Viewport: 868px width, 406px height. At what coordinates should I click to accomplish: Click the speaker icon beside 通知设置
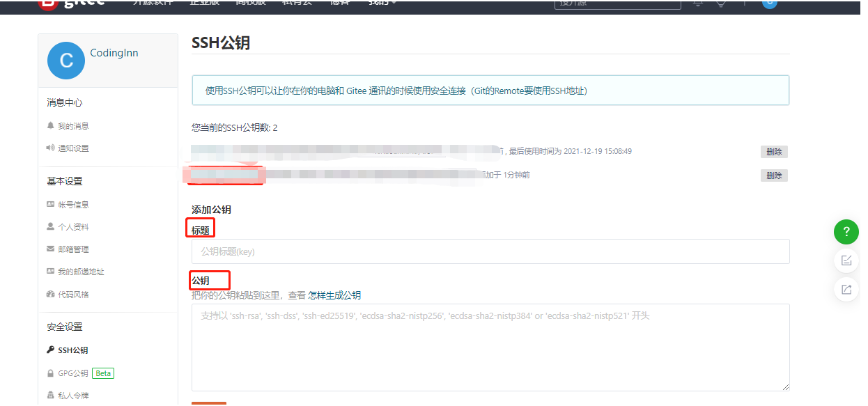[x=50, y=148]
